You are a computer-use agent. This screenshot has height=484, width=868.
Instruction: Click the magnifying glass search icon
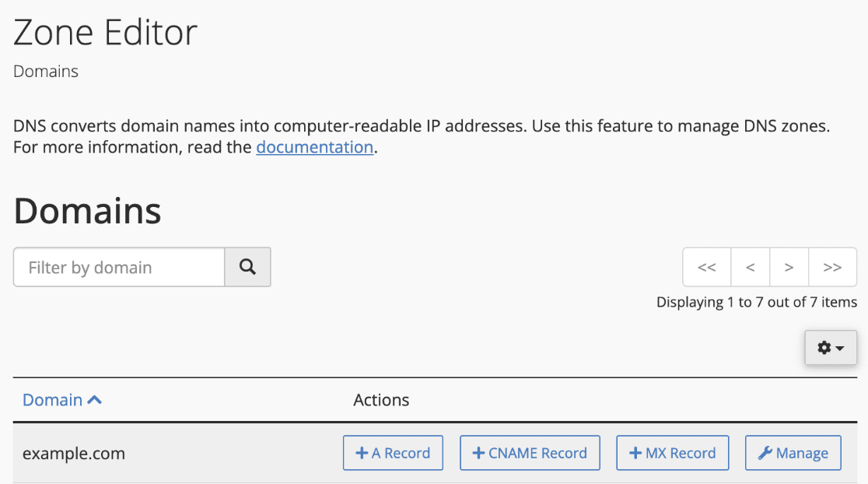point(247,267)
